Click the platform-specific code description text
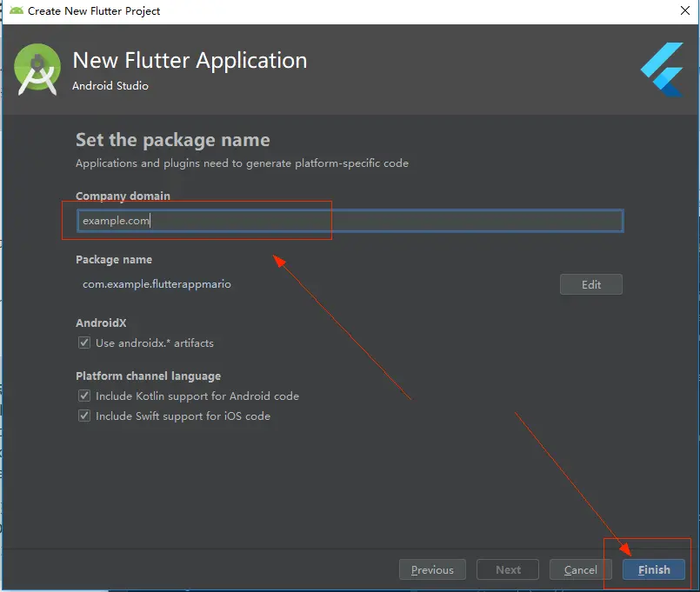This screenshot has height=592, width=700. tap(242, 163)
